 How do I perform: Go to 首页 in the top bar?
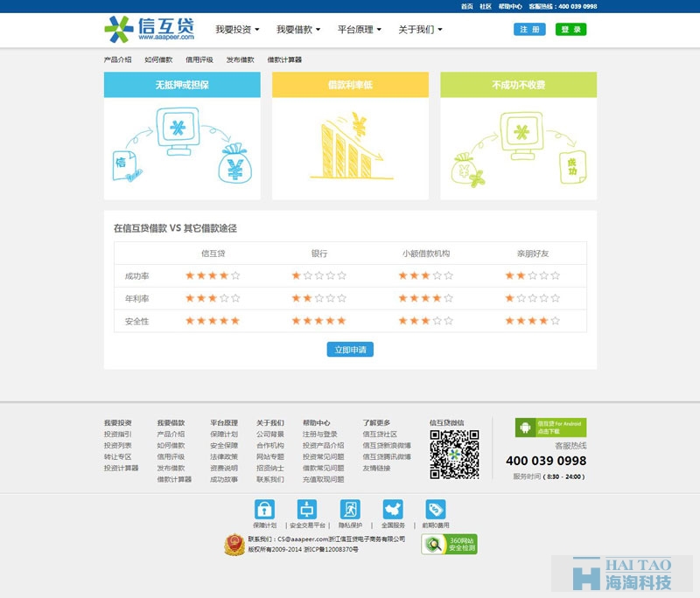click(x=467, y=6)
